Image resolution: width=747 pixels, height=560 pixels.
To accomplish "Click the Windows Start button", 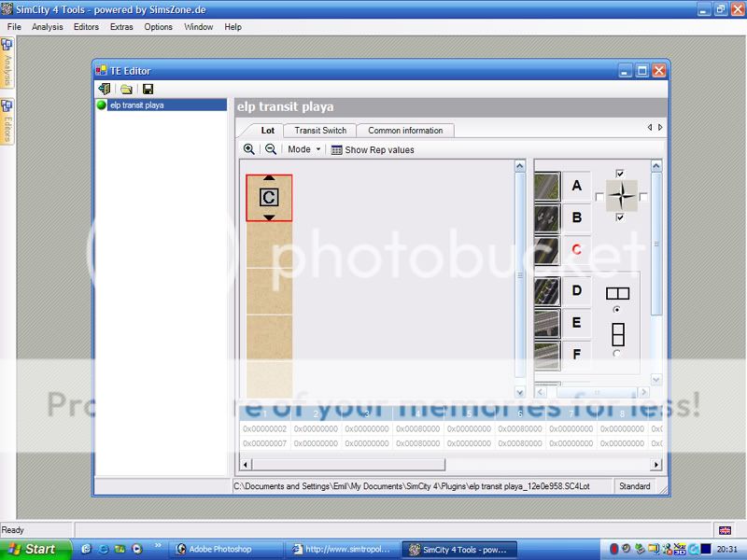I will (x=32, y=549).
